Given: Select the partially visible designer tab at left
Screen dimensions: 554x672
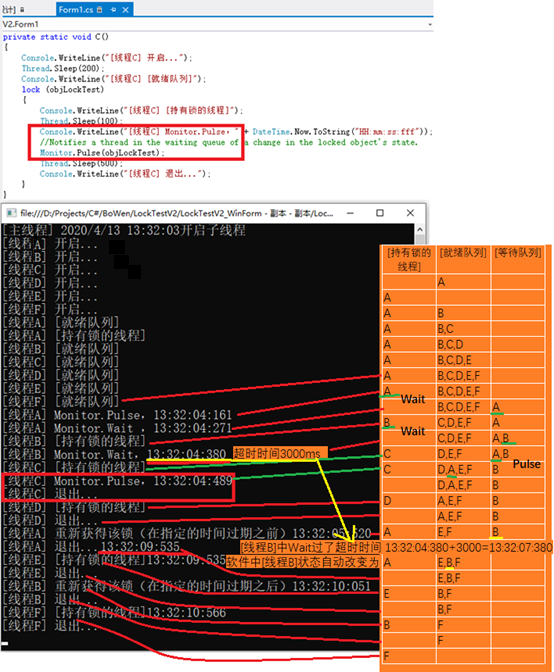Looking at the screenshot, I should coord(13,9).
